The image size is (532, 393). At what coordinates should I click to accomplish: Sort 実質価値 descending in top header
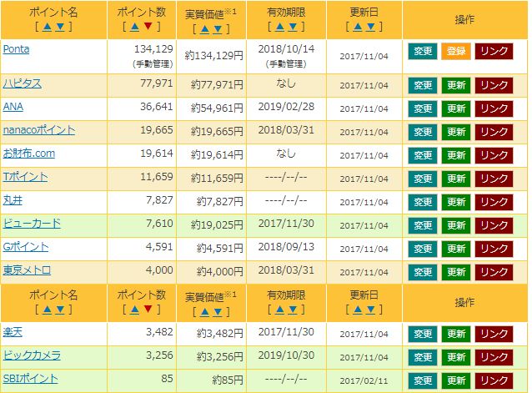coord(218,29)
